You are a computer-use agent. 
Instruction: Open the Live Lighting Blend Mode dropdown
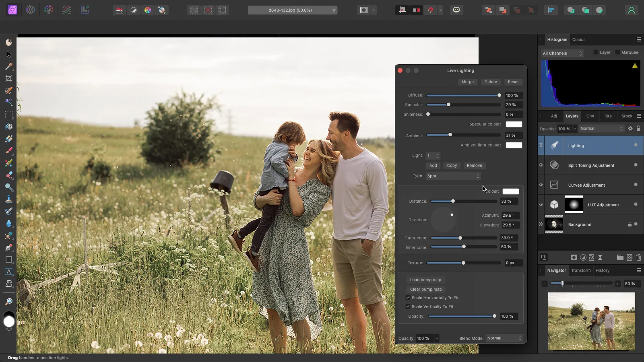[504, 338]
